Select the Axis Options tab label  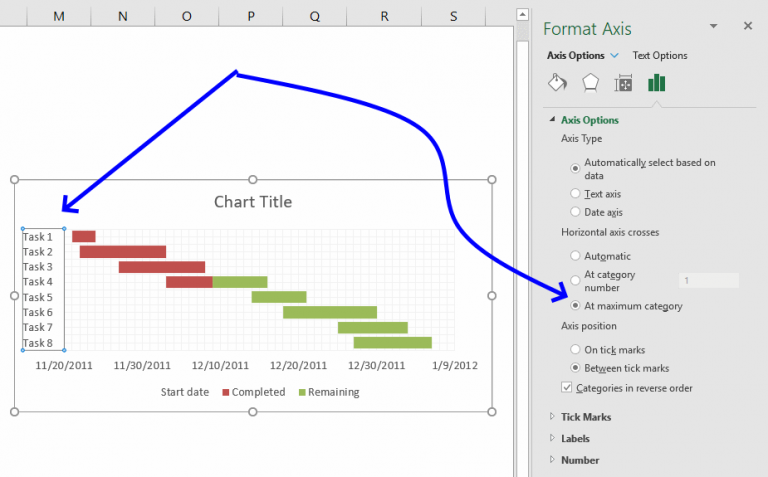coord(576,55)
